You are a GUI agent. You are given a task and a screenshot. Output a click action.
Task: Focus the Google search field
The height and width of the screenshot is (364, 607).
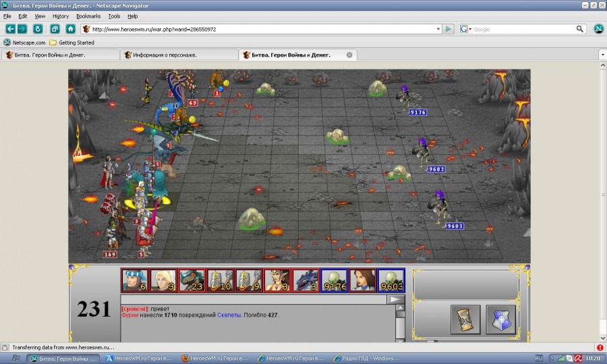pos(524,29)
